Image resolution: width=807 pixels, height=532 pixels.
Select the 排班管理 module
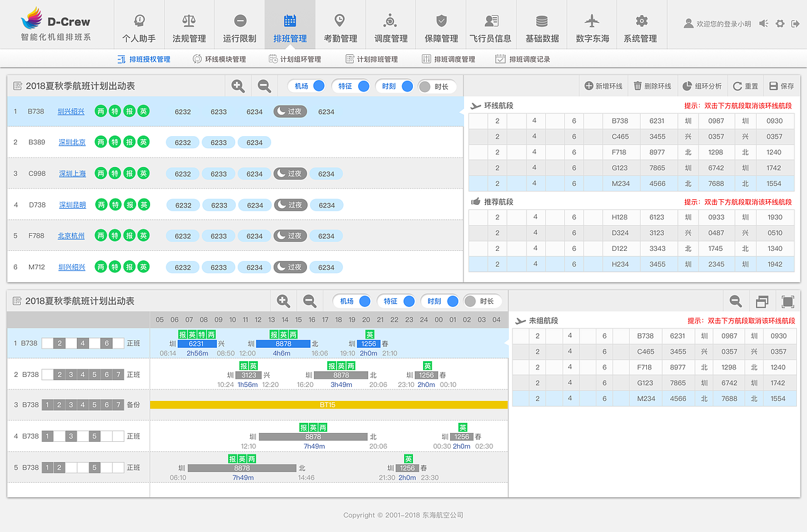point(290,25)
